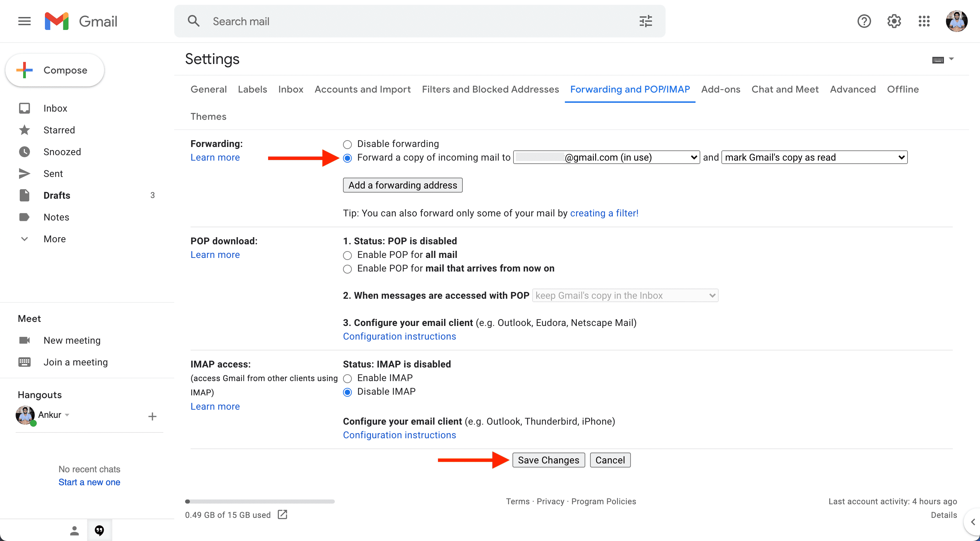Show search options filter icon
This screenshot has width=980, height=541.
click(x=646, y=21)
